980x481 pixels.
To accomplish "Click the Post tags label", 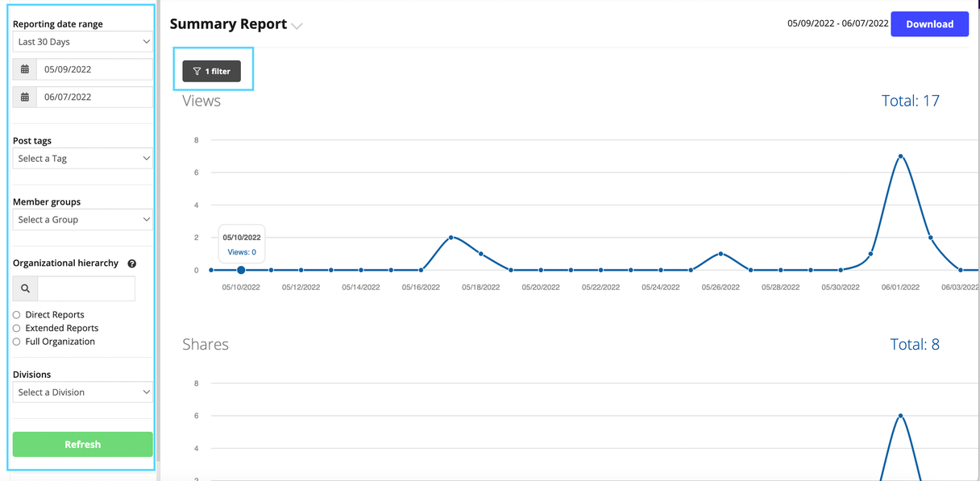I will click(32, 141).
